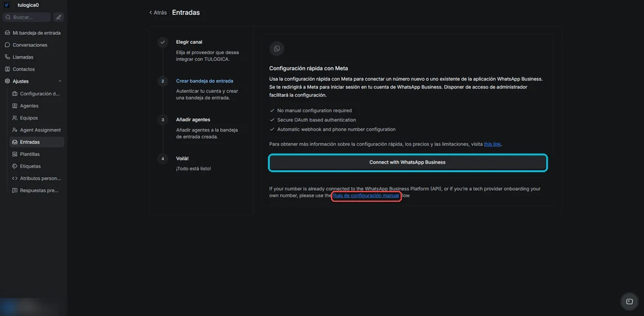Click the Agent Assignment icon
This screenshot has width=644, height=316.
pos(15,130)
